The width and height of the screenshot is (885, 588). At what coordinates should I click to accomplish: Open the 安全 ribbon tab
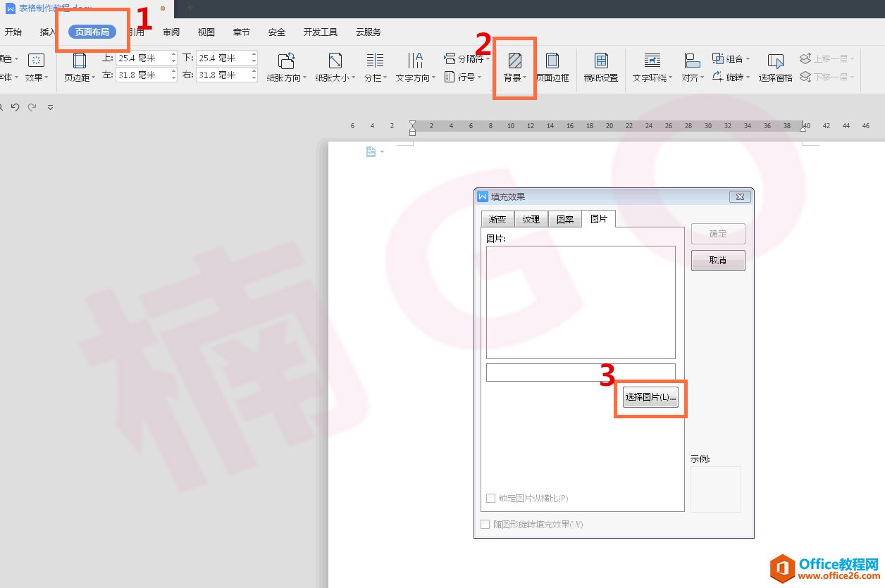tap(277, 32)
